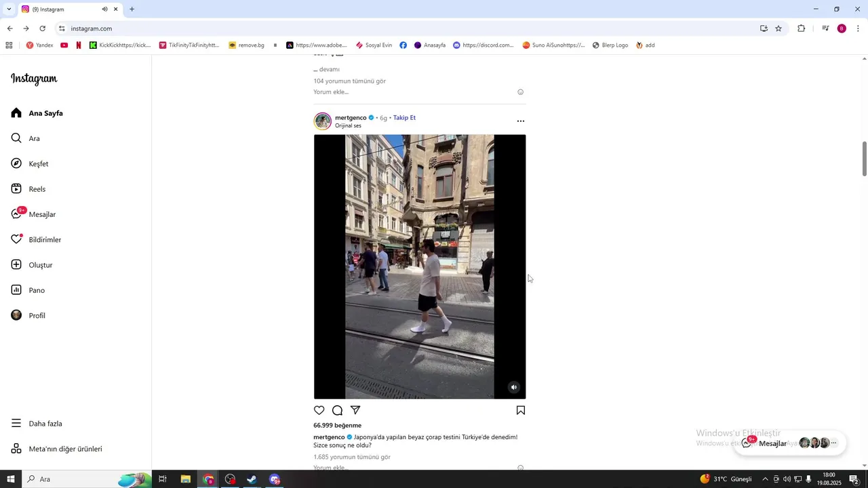Screen dimensions: 868x488
Task: Open the Apps grid in bookmarks bar
Action: tap(9, 45)
